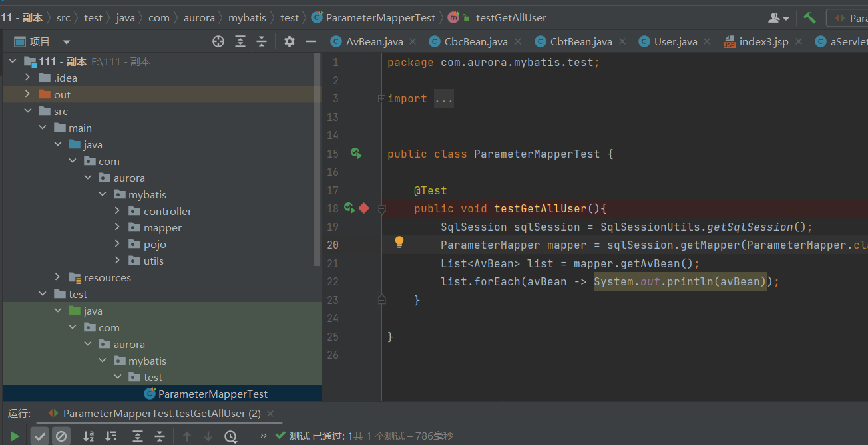Toggle the show passed tests checkmark button
Viewport: 868px width, 445px height.
tap(40, 436)
